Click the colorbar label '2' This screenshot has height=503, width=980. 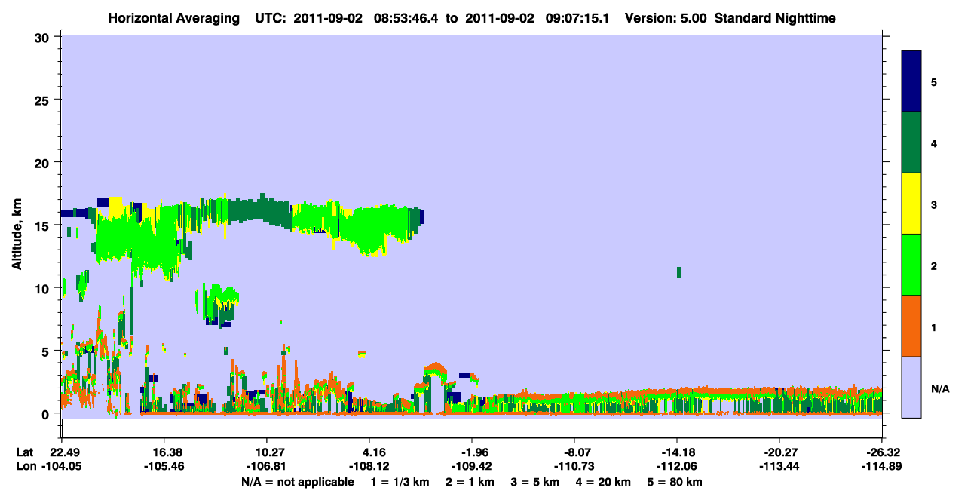933,266
